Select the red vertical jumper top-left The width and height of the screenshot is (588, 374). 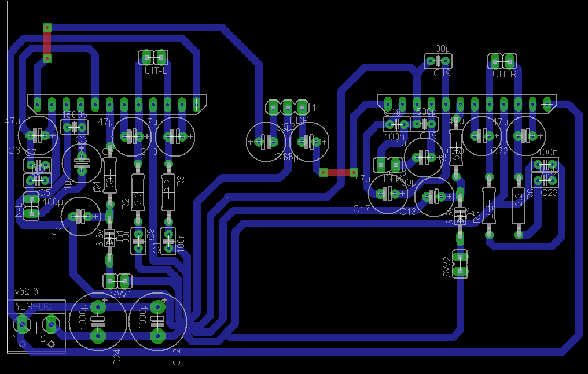[x=47, y=43]
